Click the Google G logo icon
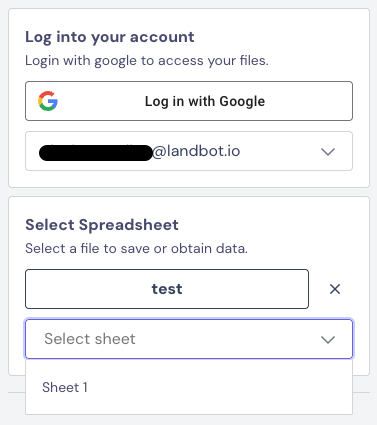The image size is (377, 425). (x=48, y=101)
